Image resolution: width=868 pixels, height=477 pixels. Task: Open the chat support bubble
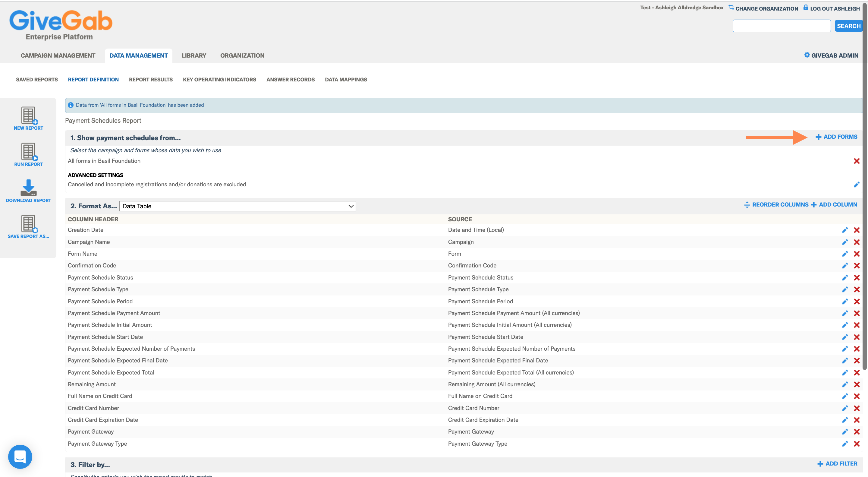[x=20, y=456]
